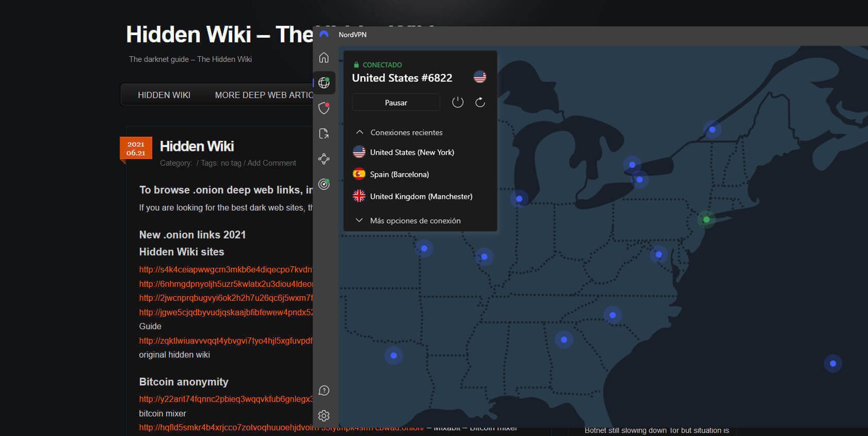Click the 'The darknet guide – The Hidden Wiki' tagline
This screenshot has height=436, width=868.
point(190,59)
